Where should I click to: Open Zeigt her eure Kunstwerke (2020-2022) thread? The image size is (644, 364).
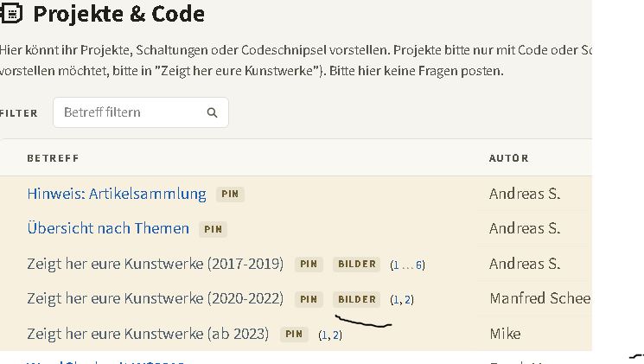pos(156,298)
